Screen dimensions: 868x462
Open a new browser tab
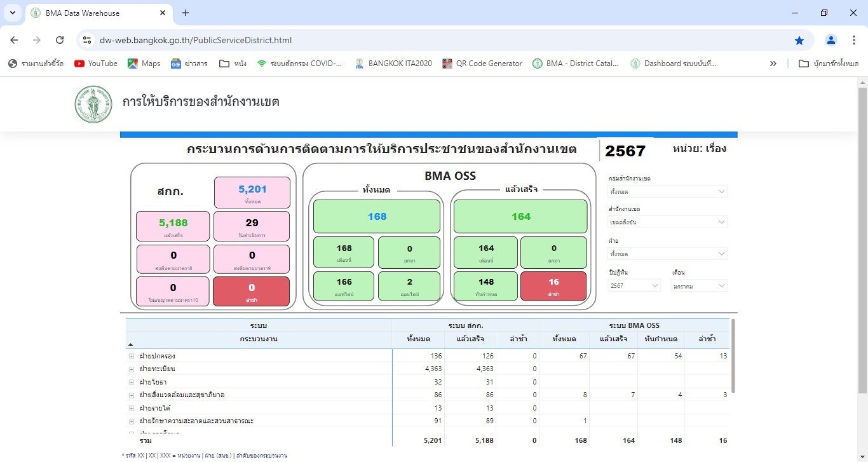[186, 13]
